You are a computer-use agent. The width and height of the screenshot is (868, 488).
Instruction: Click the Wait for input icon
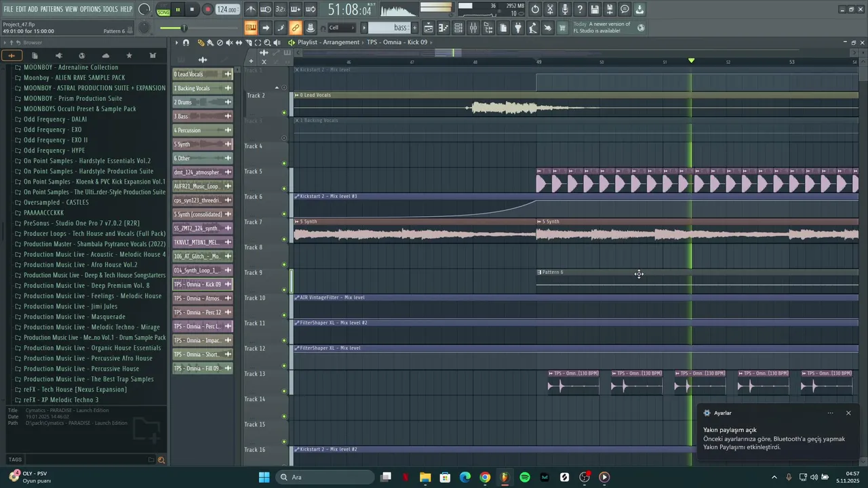pyautogui.click(x=265, y=9)
